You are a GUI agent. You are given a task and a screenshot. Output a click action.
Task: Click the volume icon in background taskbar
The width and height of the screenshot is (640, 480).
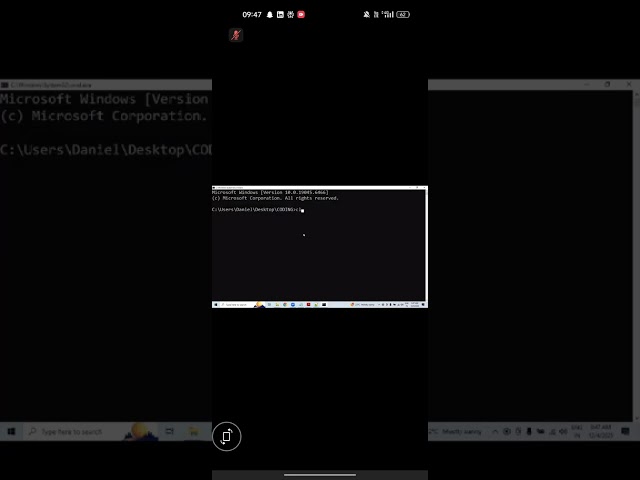click(x=564, y=431)
